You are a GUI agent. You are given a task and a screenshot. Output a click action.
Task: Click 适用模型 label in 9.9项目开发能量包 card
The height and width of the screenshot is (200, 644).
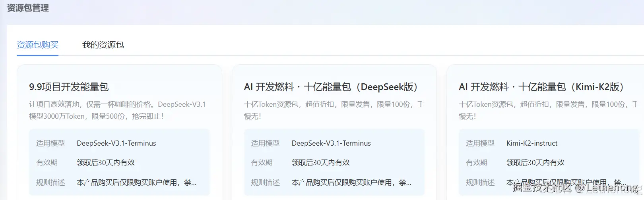point(50,143)
